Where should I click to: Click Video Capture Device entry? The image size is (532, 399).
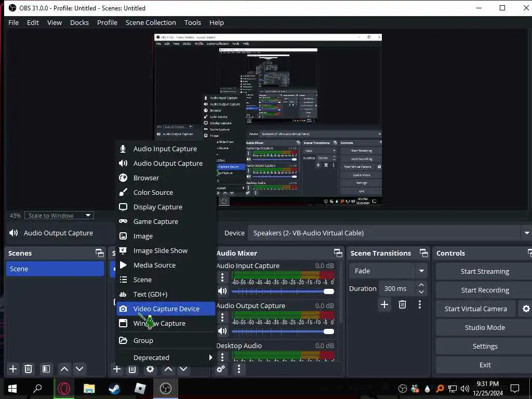[x=166, y=309]
